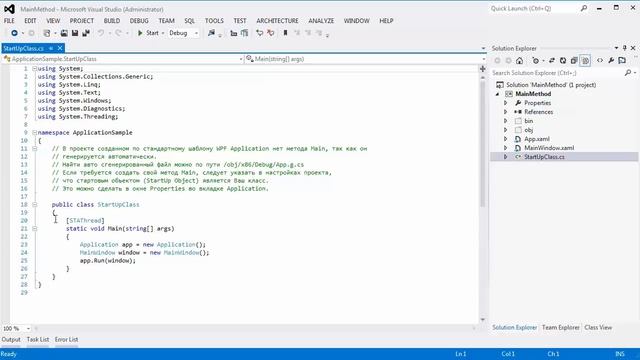Open the EDIT menu
The image size is (640, 360).
pos(30,21)
